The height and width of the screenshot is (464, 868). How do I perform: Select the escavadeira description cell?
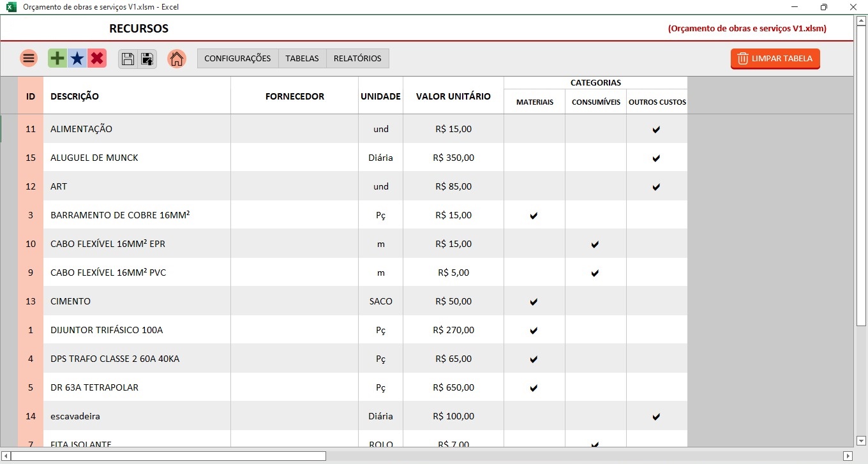pos(137,416)
